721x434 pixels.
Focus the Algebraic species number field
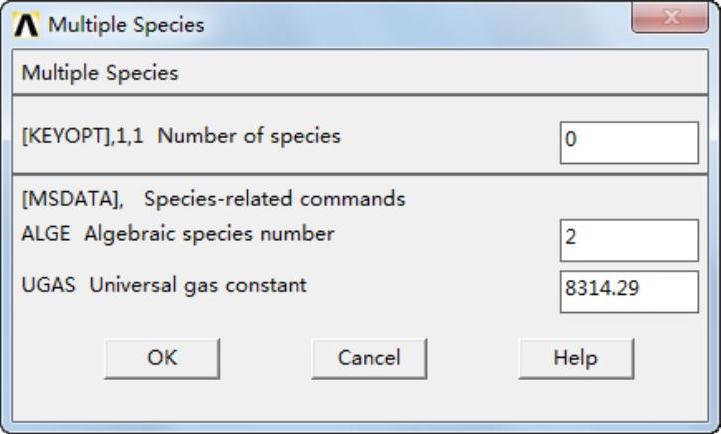pyautogui.click(x=629, y=240)
